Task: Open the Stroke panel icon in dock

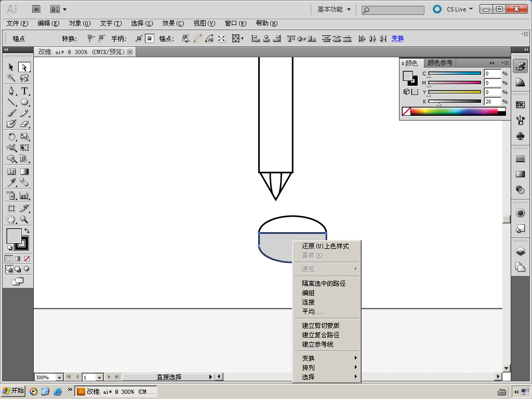Action: click(520, 158)
